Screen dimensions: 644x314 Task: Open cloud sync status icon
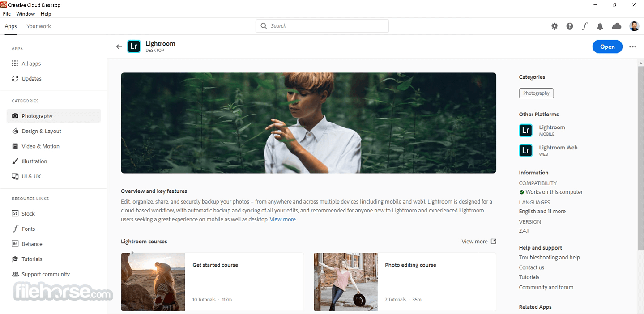click(617, 26)
